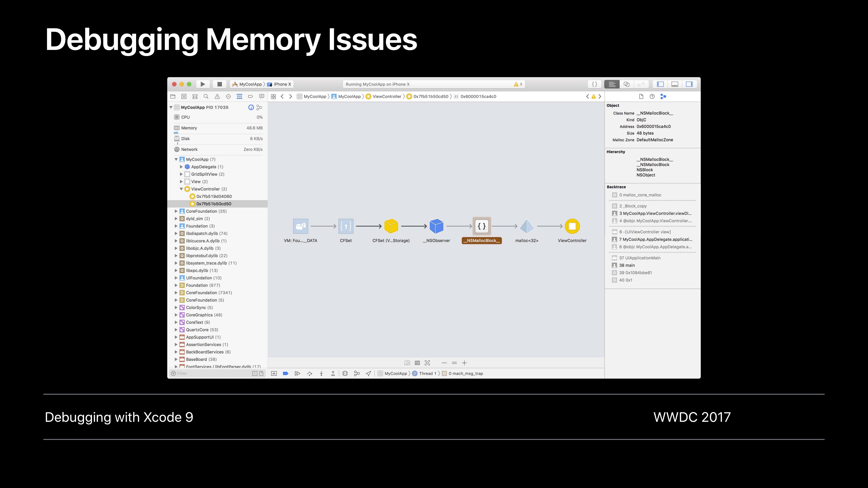Viewport: 868px width, 488px height.
Task: Click the Simulate Location arrow icon
Action: [x=369, y=373]
